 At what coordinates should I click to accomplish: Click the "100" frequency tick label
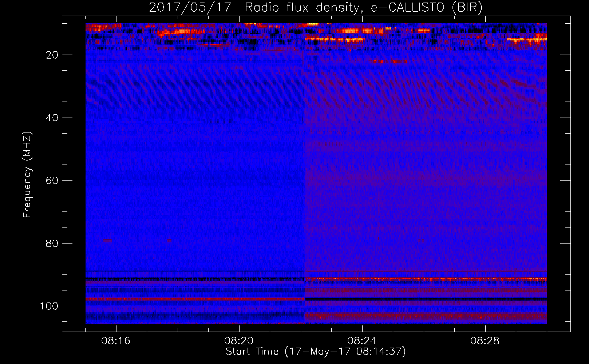(x=49, y=306)
